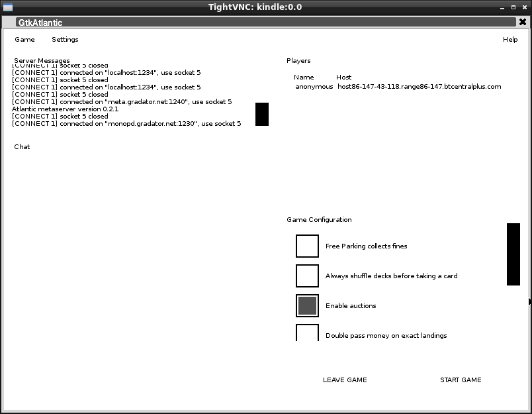This screenshot has width=532, height=414.
Task: Click the Name column header
Action: pos(304,77)
